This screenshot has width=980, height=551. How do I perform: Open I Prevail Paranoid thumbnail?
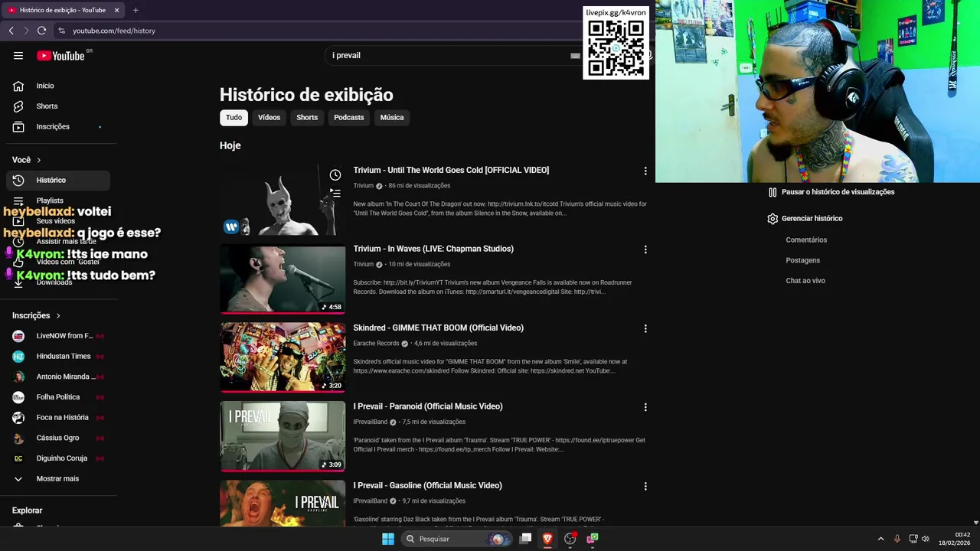[x=283, y=436]
